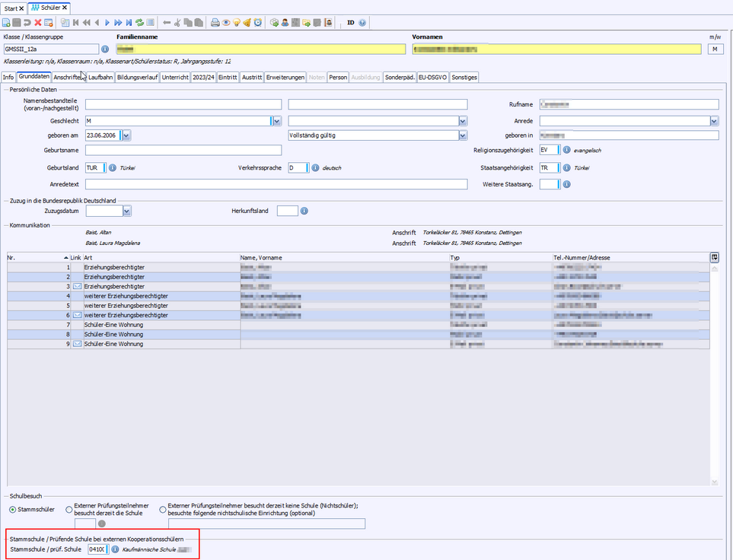Click the help question mark icon
The width and height of the screenshot is (733, 560).
pyautogui.click(x=362, y=22)
